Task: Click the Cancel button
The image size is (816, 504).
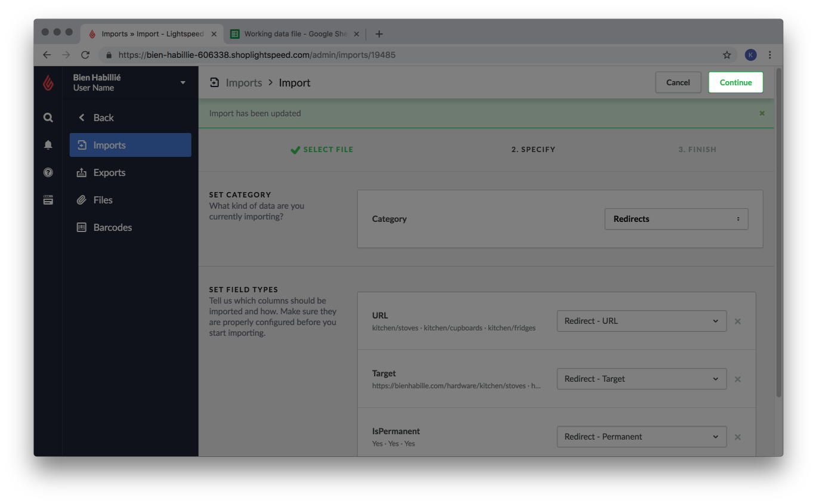Action: [x=678, y=82]
